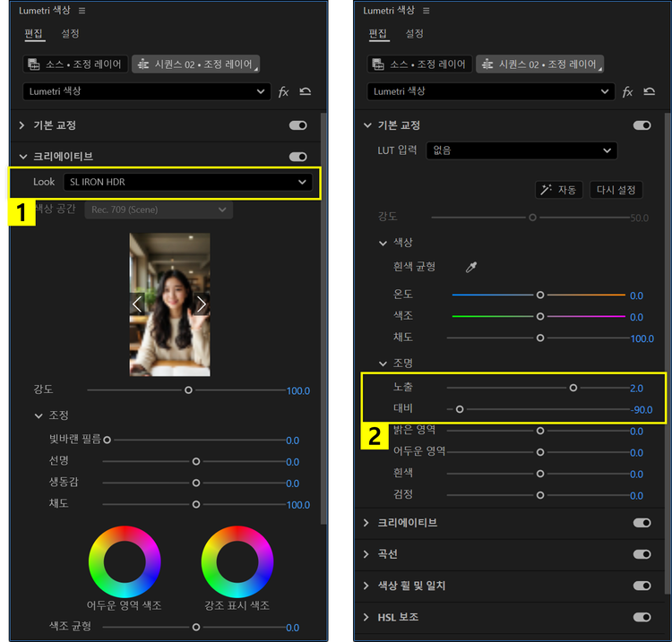672x642 pixels.
Task: Click 시퀀스 02 · 조정 레이어 button in right panel
Action: (539, 64)
